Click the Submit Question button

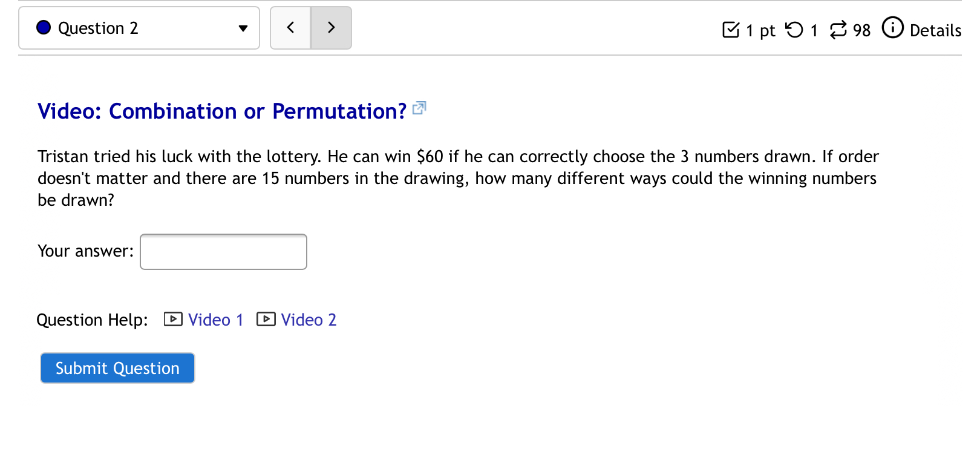tap(117, 367)
